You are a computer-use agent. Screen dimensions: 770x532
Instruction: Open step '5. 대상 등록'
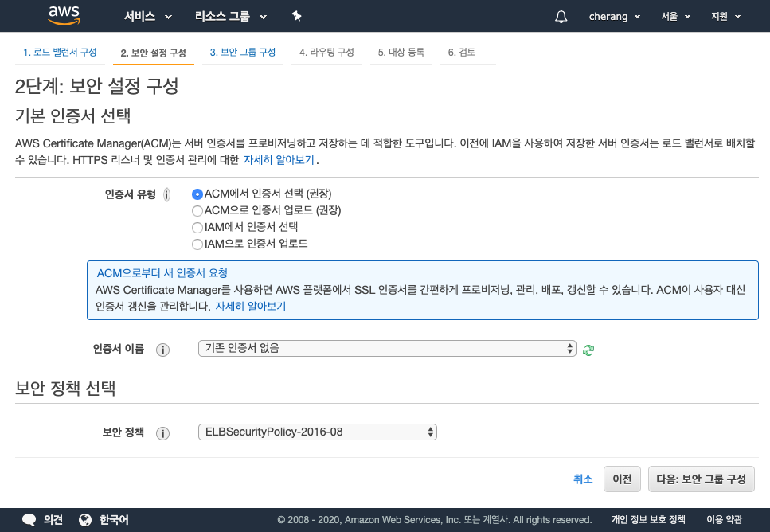(401, 52)
